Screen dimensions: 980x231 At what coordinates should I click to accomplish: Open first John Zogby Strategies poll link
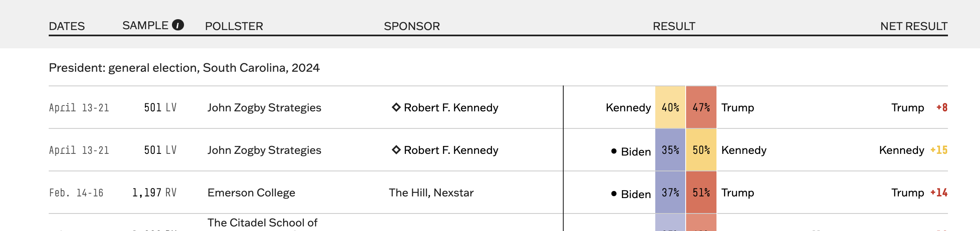(264, 108)
